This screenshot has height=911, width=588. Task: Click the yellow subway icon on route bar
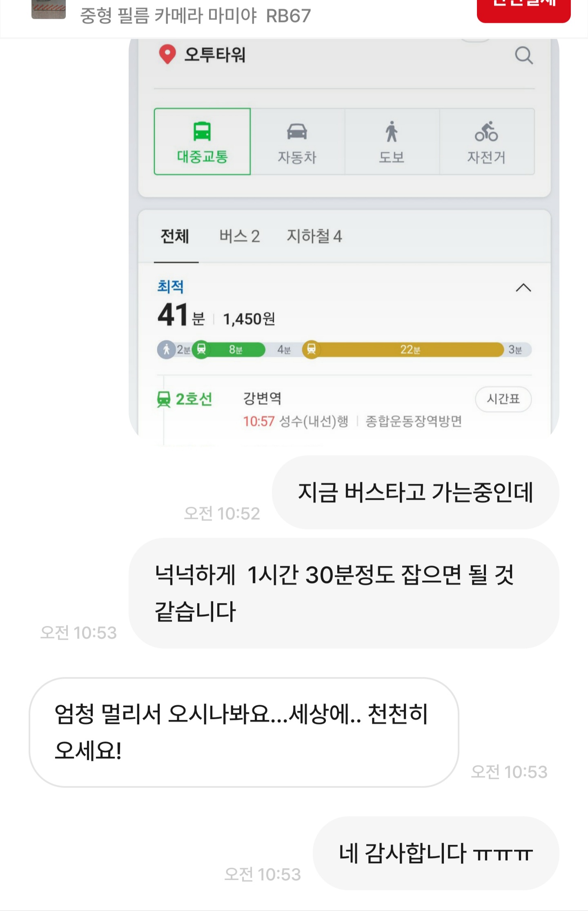311,350
